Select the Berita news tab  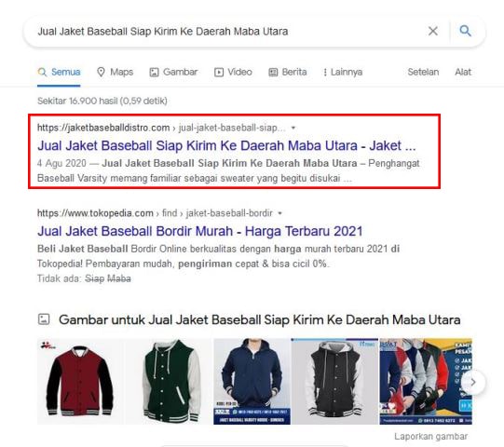[x=288, y=72]
